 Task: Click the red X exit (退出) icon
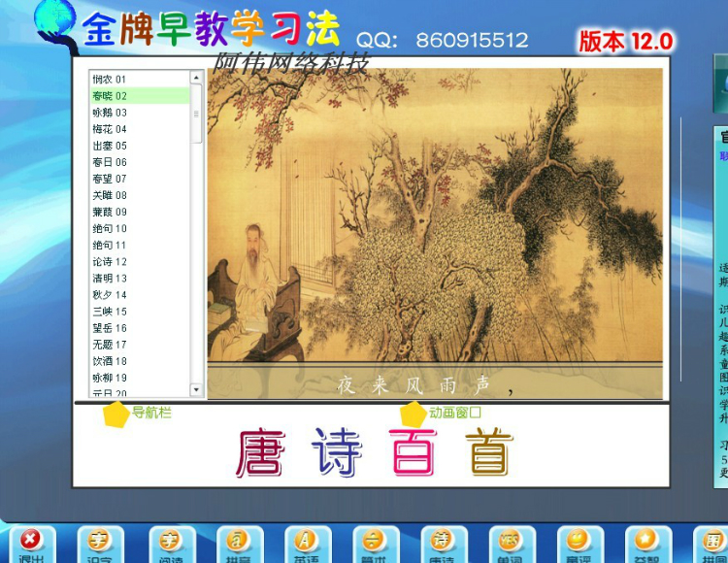coord(31,544)
